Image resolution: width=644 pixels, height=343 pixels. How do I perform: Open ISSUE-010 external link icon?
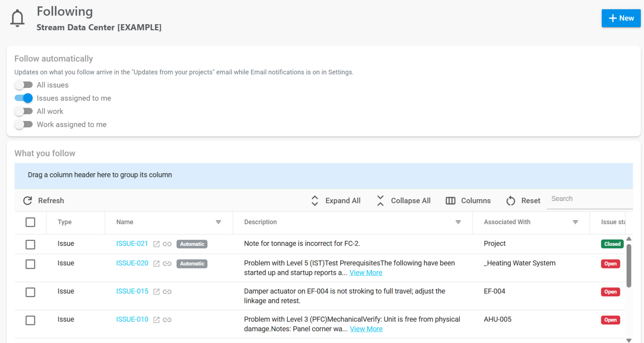tap(157, 320)
